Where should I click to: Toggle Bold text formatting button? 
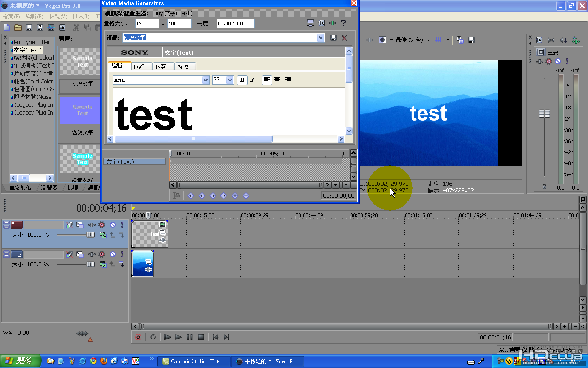(x=242, y=80)
